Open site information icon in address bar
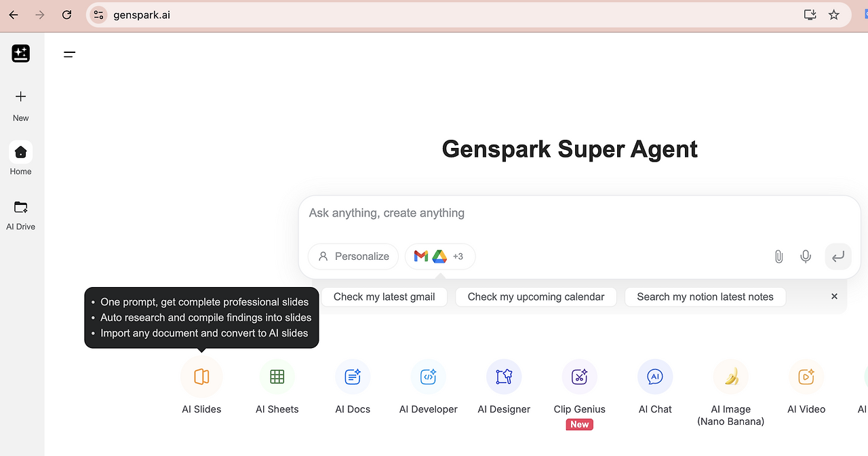 pos(99,14)
